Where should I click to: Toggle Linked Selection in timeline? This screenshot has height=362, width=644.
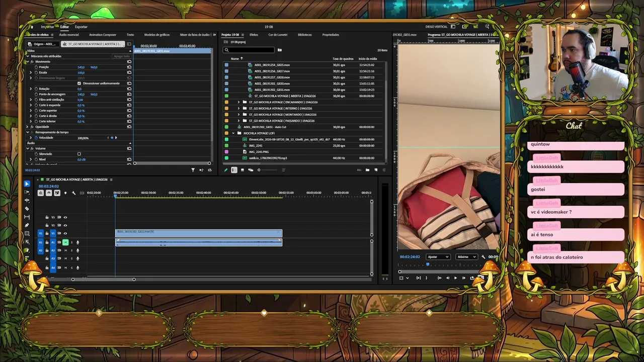[x=57, y=193]
